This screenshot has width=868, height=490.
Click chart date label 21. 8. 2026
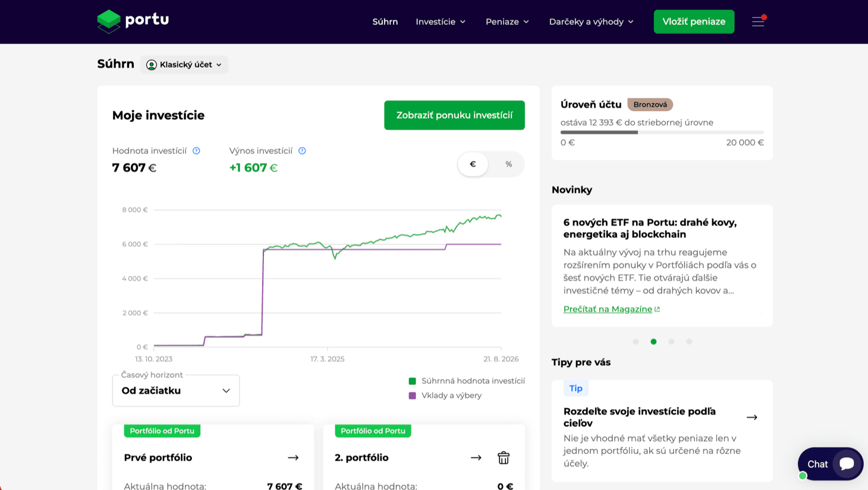coord(501,359)
